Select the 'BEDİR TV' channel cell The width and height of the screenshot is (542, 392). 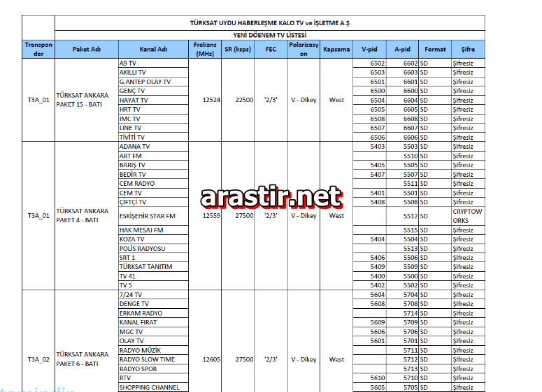click(153, 175)
